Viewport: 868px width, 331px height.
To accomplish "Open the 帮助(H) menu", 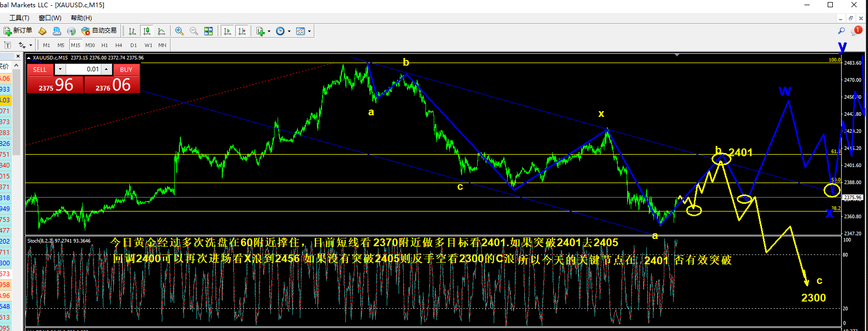I will (x=81, y=18).
